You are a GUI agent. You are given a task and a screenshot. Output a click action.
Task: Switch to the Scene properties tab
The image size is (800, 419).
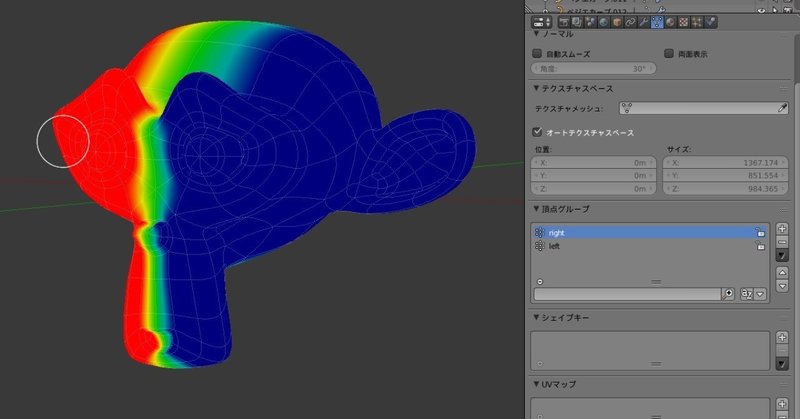pyautogui.click(x=590, y=22)
